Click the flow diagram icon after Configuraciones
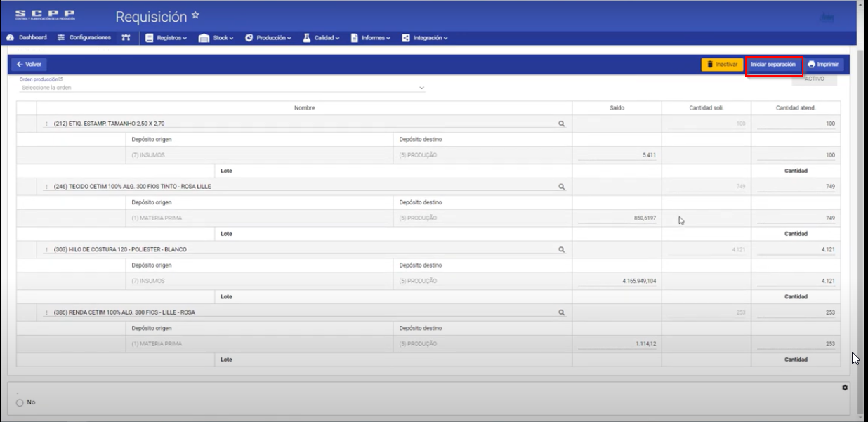The width and height of the screenshot is (868, 422). [126, 37]
